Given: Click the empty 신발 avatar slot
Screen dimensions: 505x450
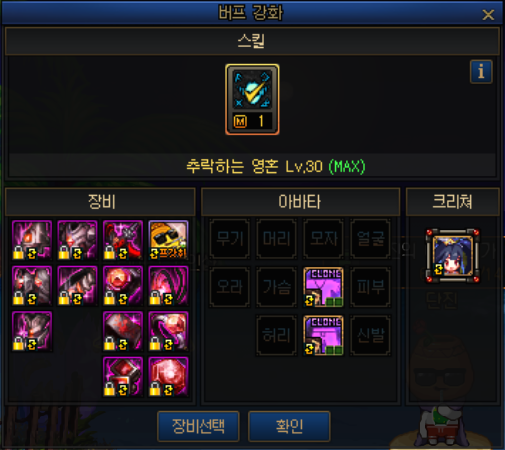Looking at the screenshot, I should coord(370,335).
